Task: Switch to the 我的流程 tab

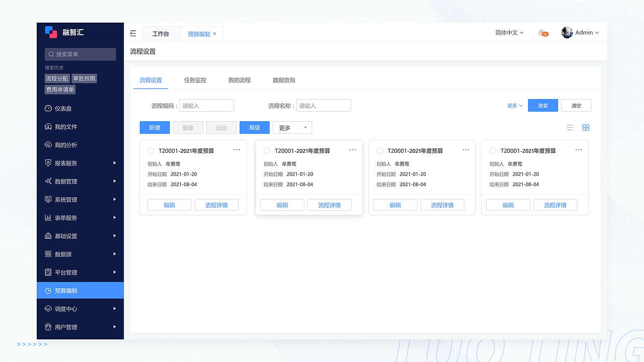Action: coord(239,80)
